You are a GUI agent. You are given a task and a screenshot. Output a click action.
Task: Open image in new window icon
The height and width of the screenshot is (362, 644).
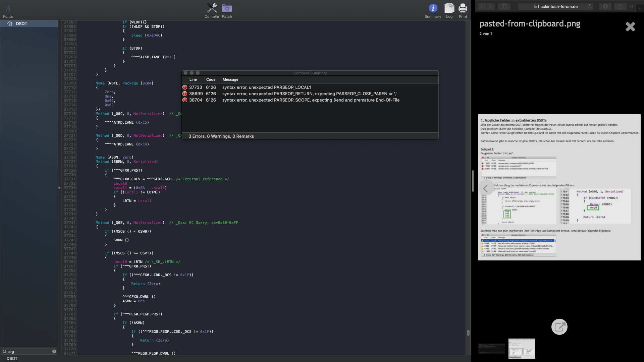pos(559,327)
